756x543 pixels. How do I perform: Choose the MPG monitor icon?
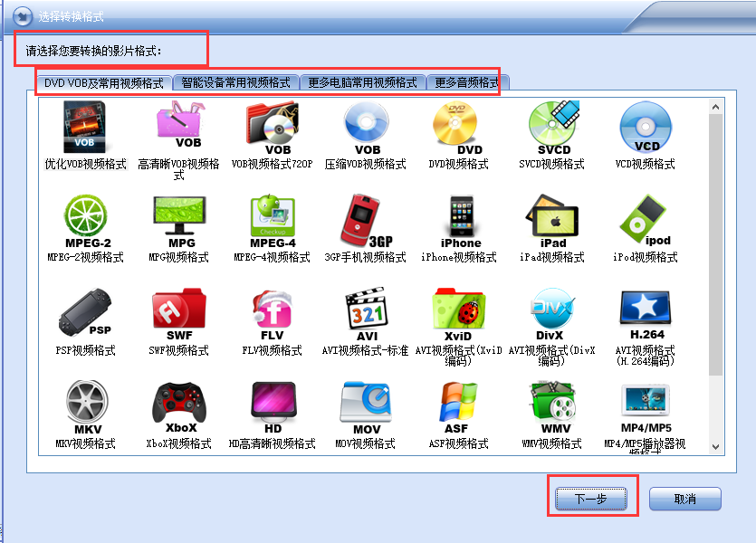(180, 221)
